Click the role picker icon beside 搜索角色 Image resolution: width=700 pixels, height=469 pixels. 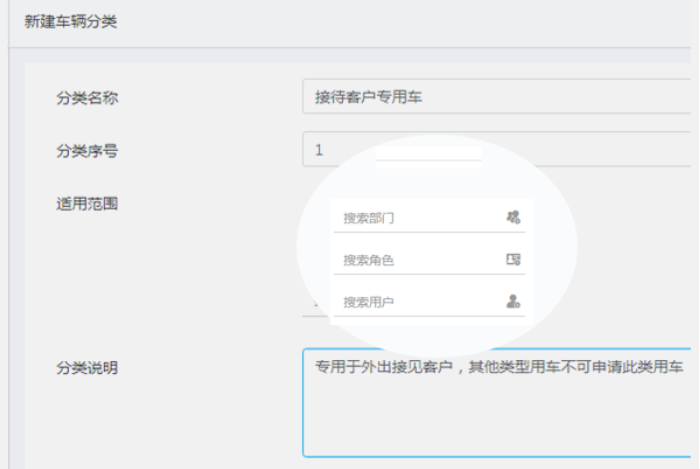(513, 259)
